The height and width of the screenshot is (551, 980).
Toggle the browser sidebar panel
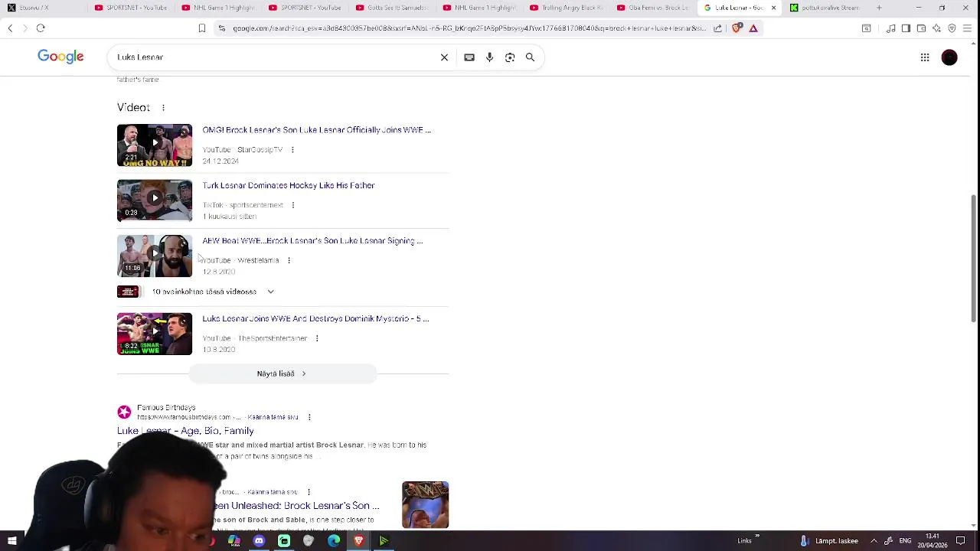(906, 28)
